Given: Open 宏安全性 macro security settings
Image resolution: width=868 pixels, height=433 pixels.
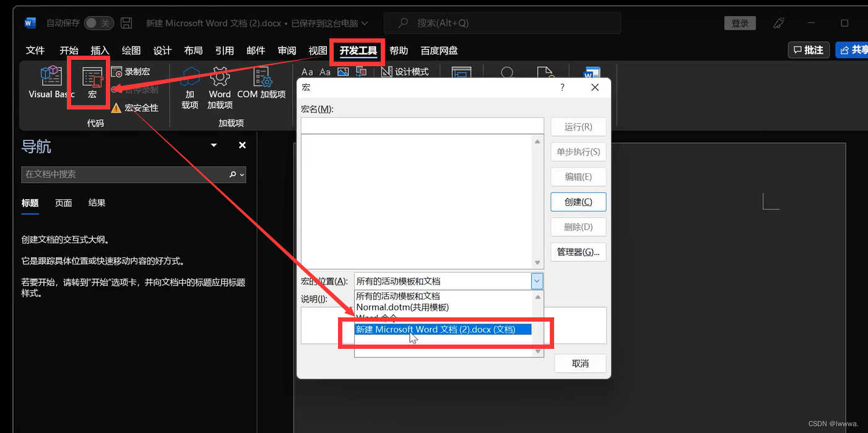Looking at the screenshot, I should pos(134,108).
